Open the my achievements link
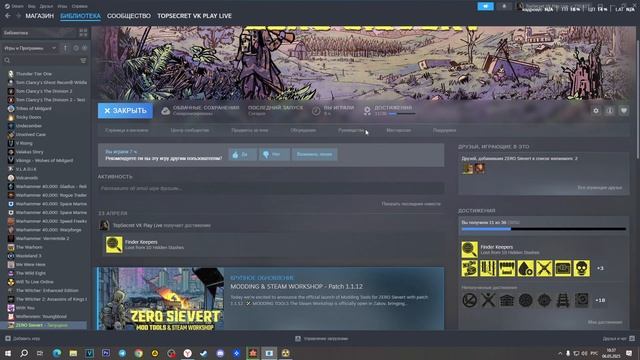Viewport: 640px width, 360px height. click(605, 322)
